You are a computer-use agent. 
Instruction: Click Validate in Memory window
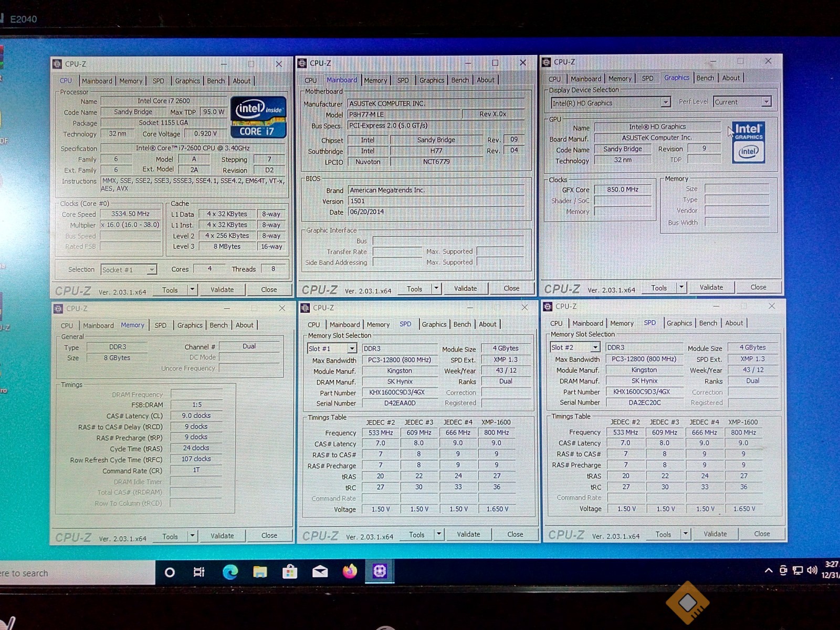coord(222,536)
